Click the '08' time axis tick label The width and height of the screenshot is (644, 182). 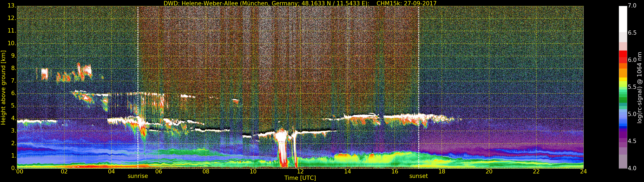point(206,172)
